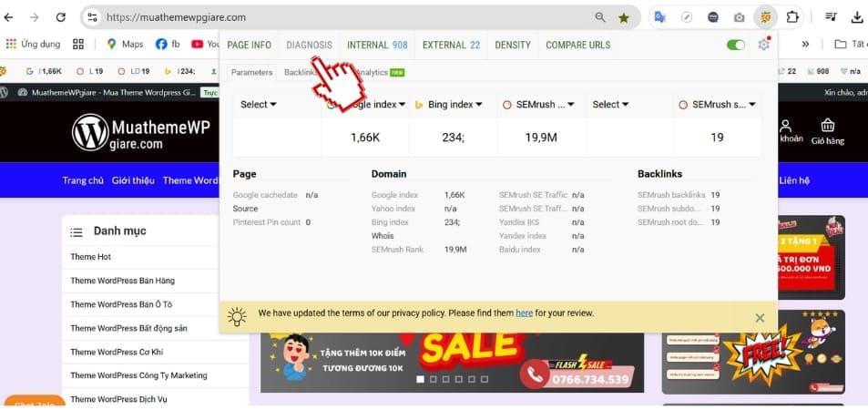This screenshot has width=868, height=410.
Task: Click the SEOquake extension icon in toolbar
Action: pos(767,17)
